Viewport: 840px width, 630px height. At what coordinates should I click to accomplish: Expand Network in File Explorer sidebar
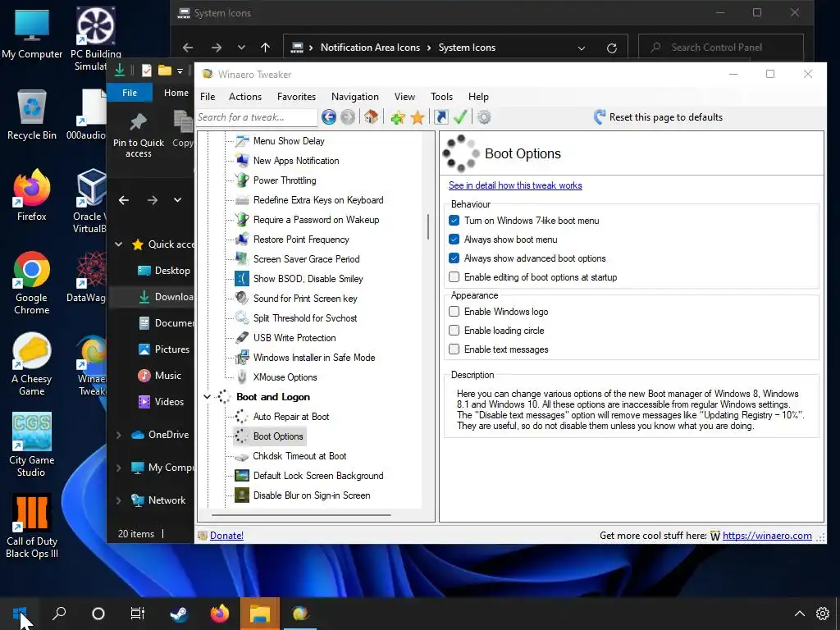coord(119,500)
